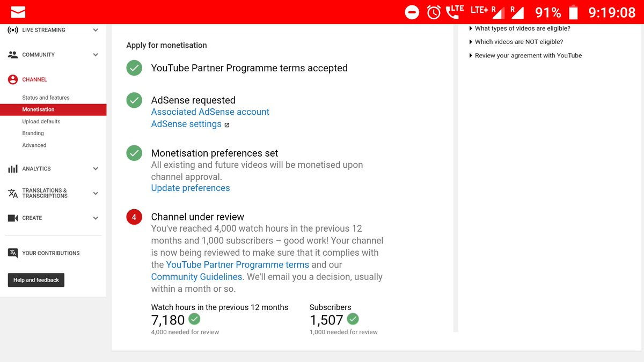Expand the Translations & Transcriptions chevron

(x=96, y=193)
